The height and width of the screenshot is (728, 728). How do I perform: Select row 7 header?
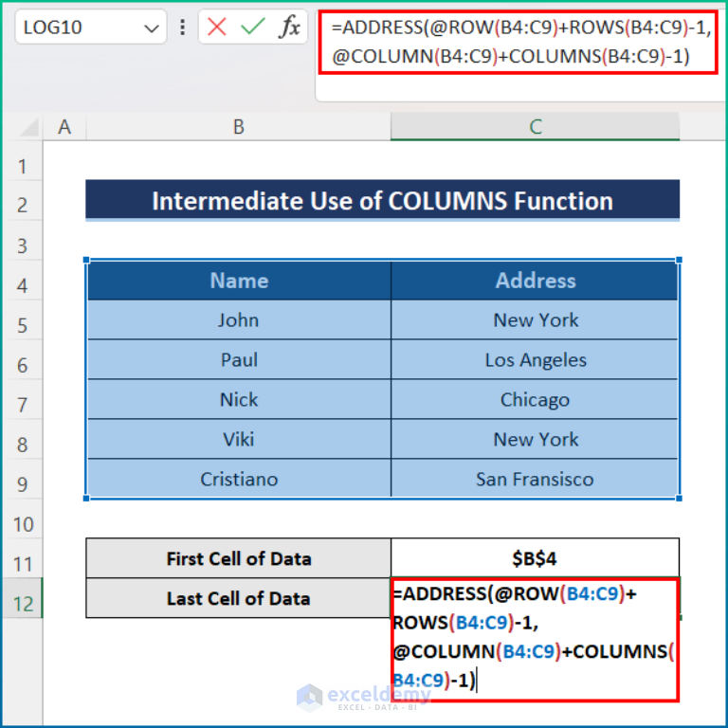point(23,399)
